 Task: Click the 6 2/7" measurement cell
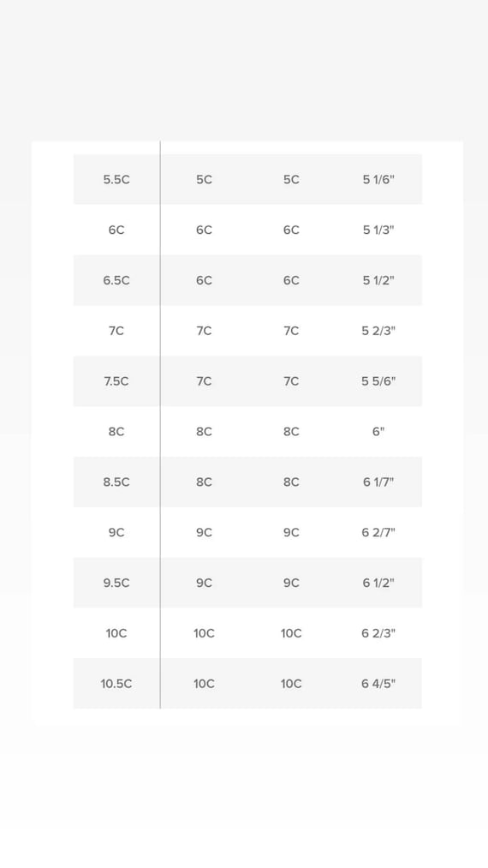tap(378, 532)
